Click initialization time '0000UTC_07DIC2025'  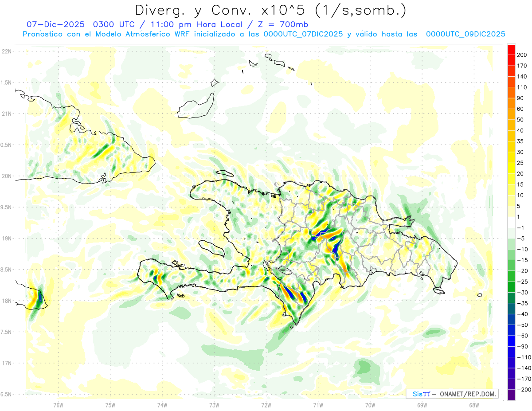tap(303, 34)
